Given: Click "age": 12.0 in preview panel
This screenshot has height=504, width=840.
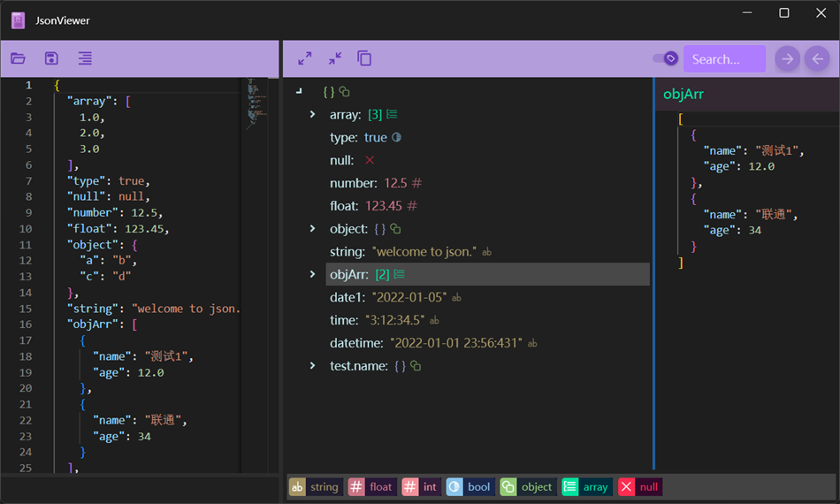Looking at the screenshot, I should coord(738,166).
